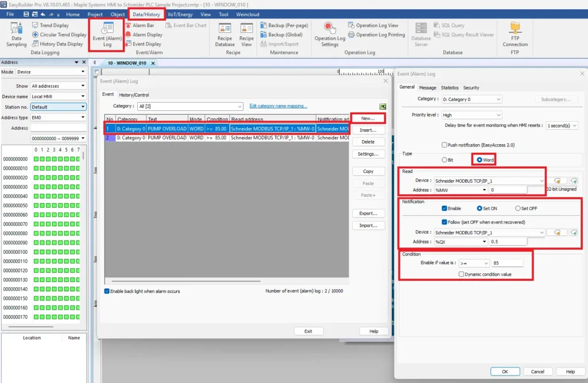This screenshot has width=588, height=383.
Task: Select the Word type radio button
Action: tap(479, 160)
